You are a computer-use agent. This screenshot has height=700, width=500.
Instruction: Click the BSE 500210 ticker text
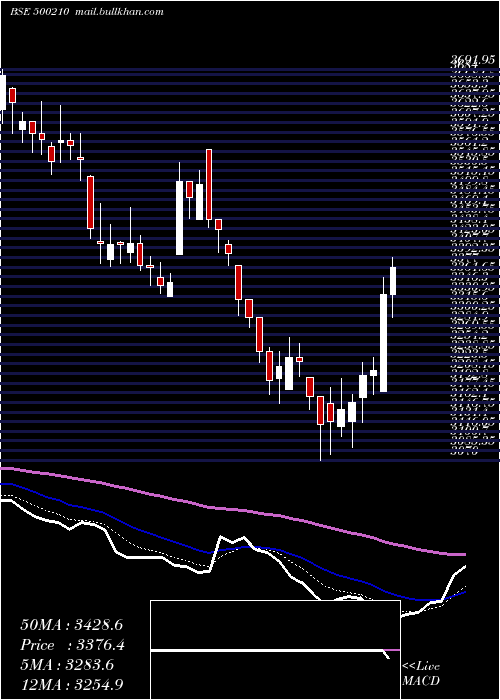point(39,12)
